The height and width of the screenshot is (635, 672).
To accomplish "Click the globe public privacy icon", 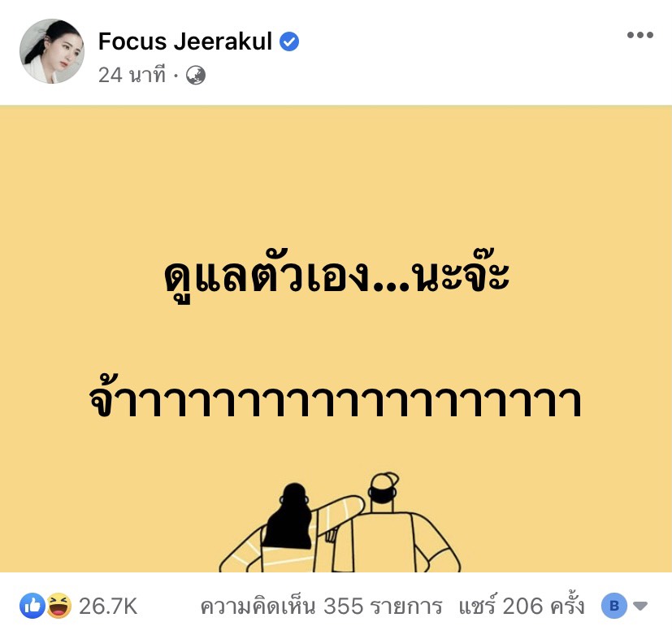I will 196,76.
